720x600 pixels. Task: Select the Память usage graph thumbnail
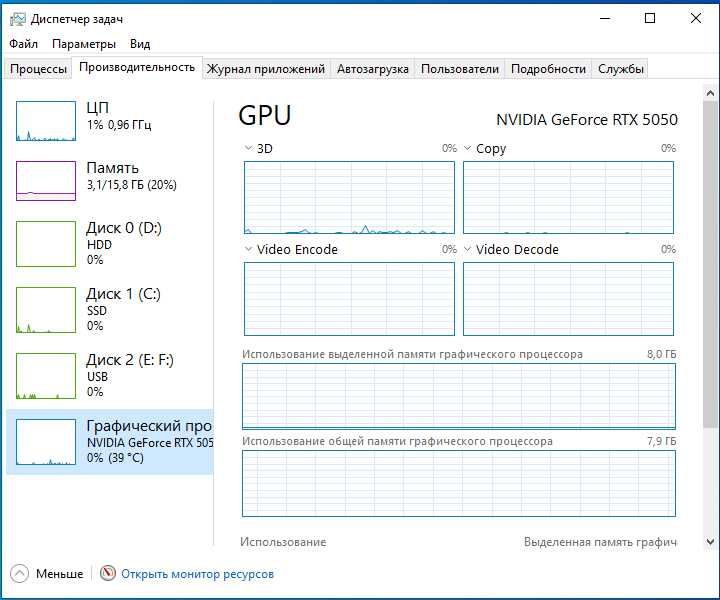[46, 181]
